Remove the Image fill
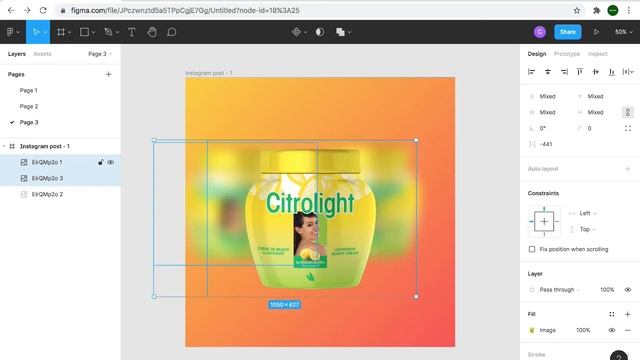The height and width of the screenshot is (360, 640). point(628,330)
